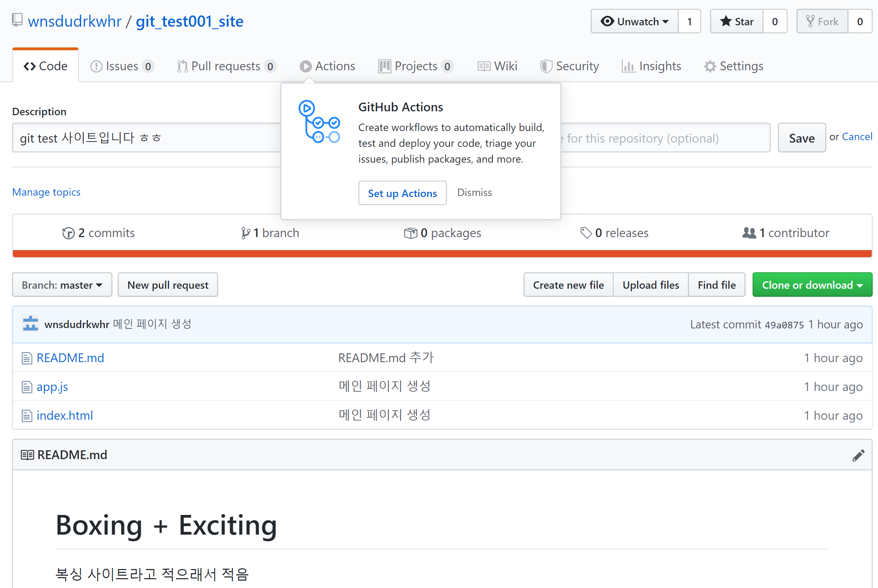Click Find file
The height and width of the screenshot is (588, 878).
click(x=717, y=285)
